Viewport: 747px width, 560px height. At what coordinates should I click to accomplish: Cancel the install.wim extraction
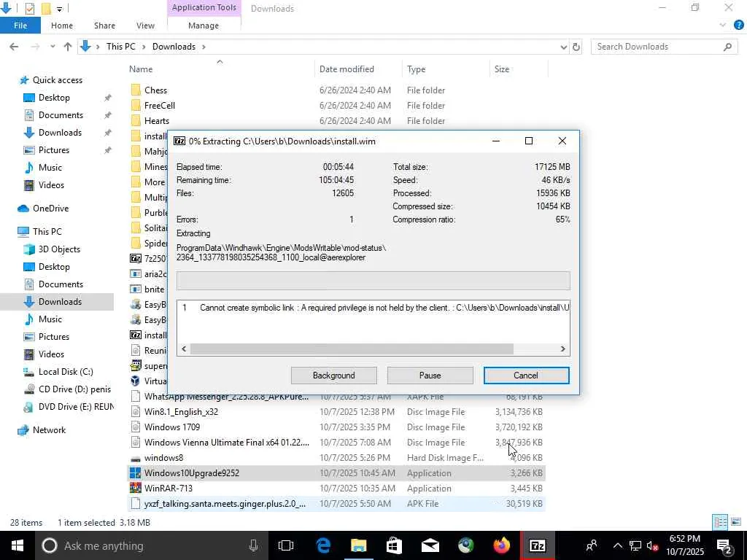(526, 376)
